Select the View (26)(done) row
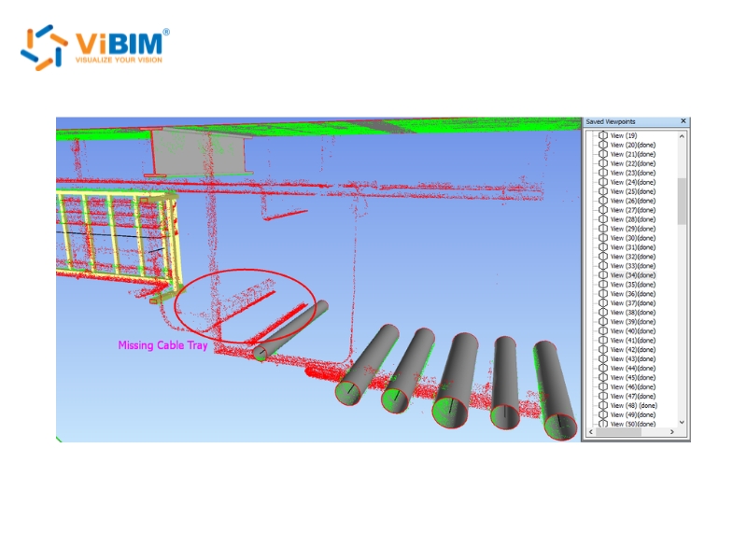 [x=633, y=201]
